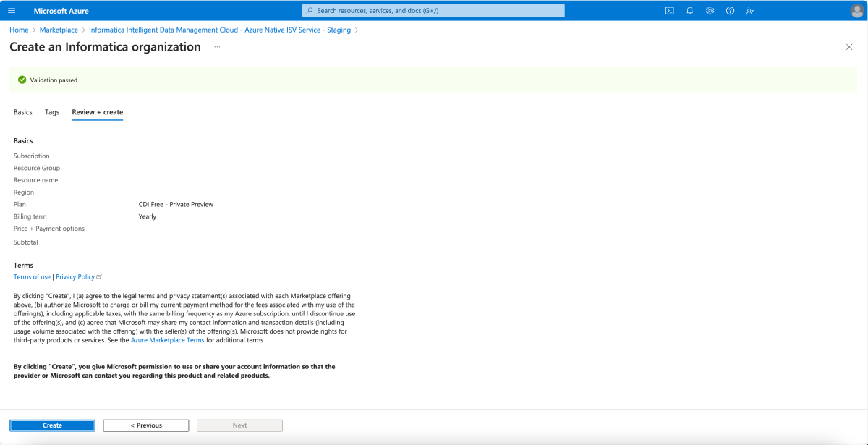868x445 pixels.
Task: Switch to the Basics tab
Action: coord(23,112)
